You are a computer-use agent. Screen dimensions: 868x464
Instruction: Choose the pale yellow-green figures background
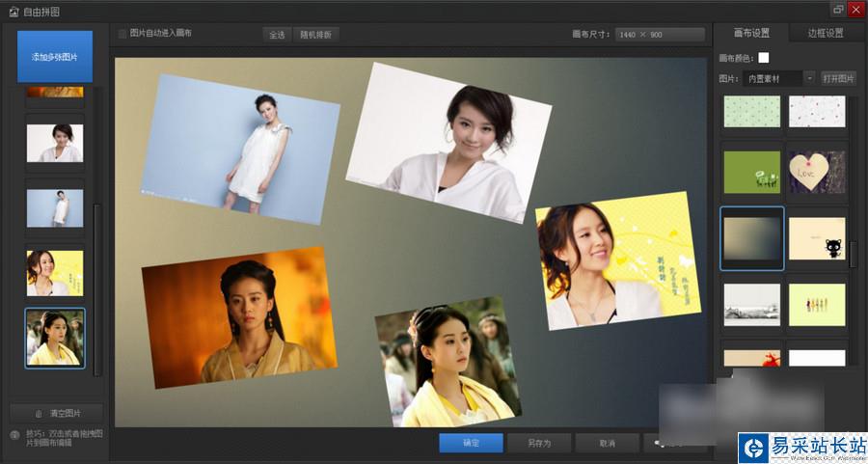pos(817,305)
